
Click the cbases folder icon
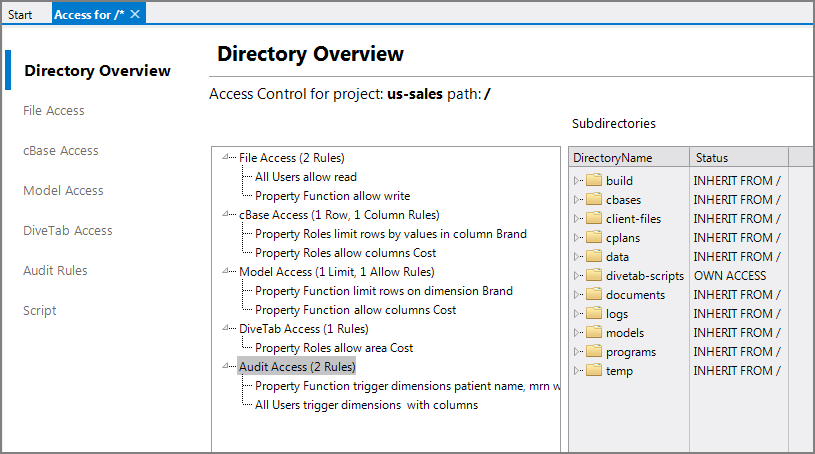click(x=594, y=199)
